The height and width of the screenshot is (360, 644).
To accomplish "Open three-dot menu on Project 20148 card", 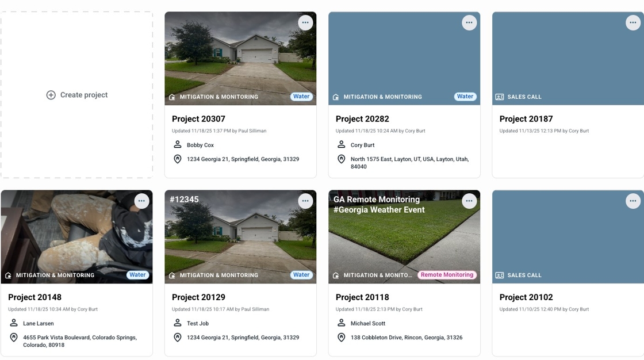I will (x=141, y=201).
